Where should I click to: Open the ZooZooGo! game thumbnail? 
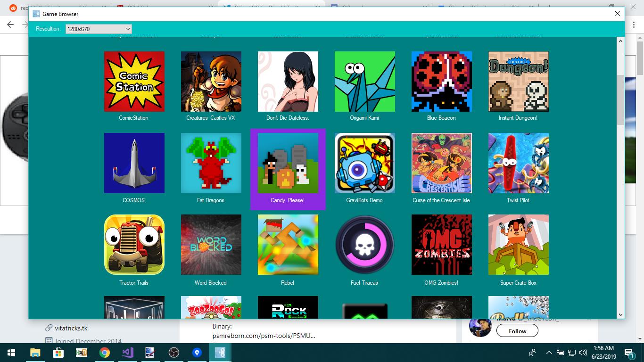point(211,307)
